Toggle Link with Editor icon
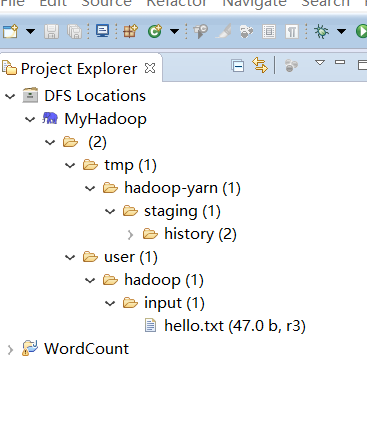 coord(260,65)
